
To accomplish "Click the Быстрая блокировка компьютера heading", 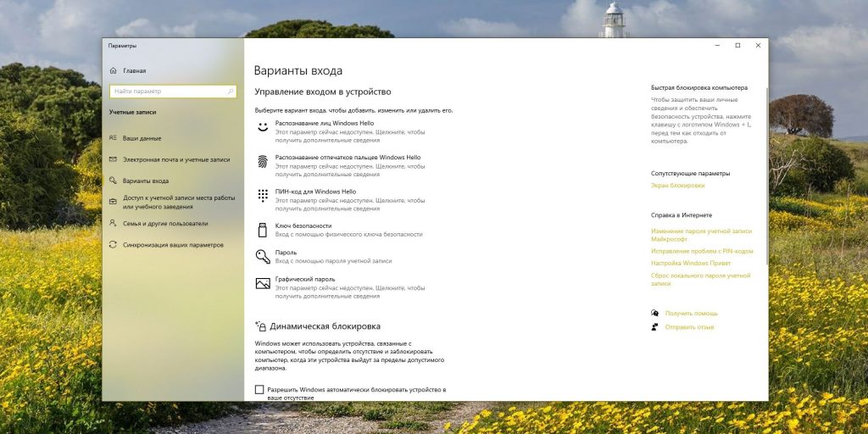I will coord(699,88).
